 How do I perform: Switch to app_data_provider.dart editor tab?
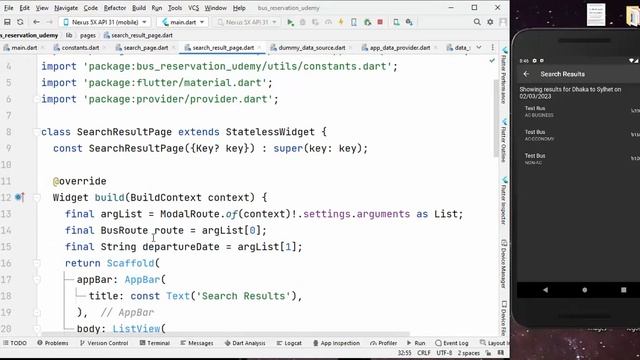pos(400,48)
